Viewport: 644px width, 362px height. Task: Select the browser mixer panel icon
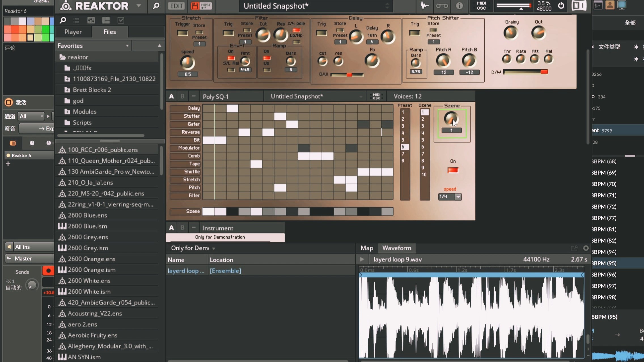pos(91,20)
